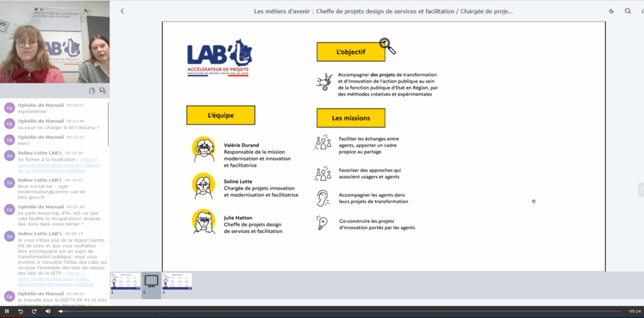Jump to chat timestamp 00:13:35
Viewport: 644px width, 318px height.
[74, 153]
